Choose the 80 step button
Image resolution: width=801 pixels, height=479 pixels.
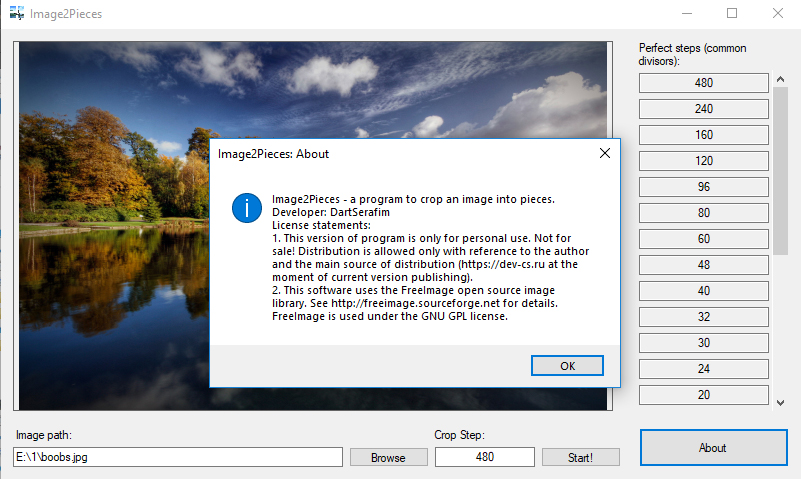703,213
